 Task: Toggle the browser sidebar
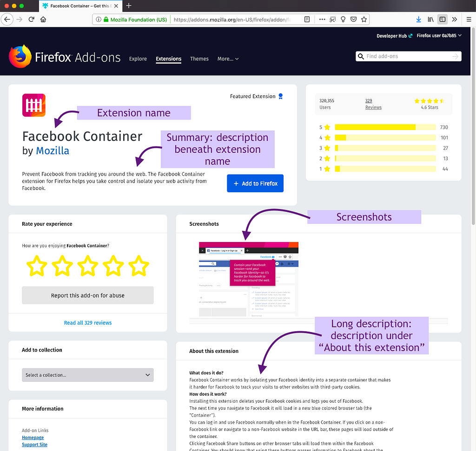point(443,20)
